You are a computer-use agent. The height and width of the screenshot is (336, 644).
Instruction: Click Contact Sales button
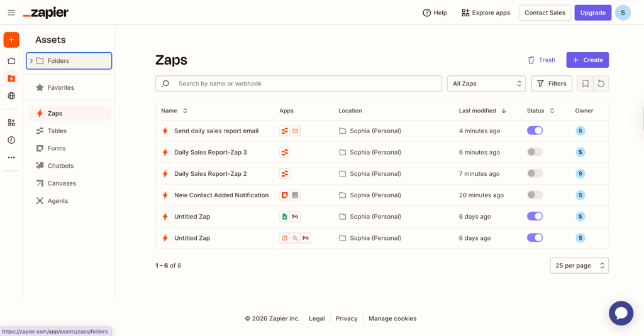[545, 13]
